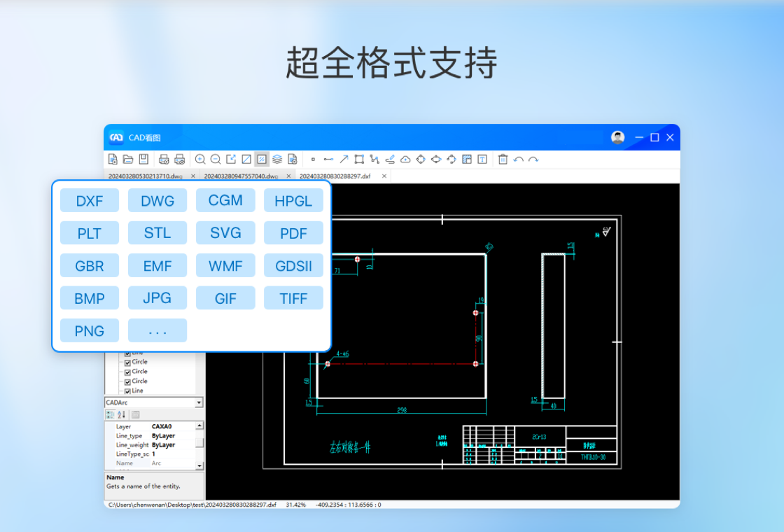Open the user avatar in title bar

click(618, 137)
